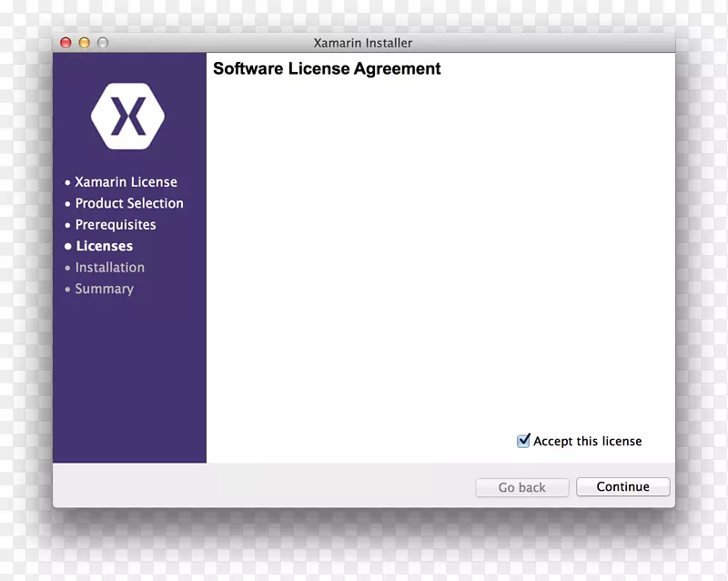Click the dimmed bullet beside Installation
Screen dimensions: 728x581
(x=67, y=268)
